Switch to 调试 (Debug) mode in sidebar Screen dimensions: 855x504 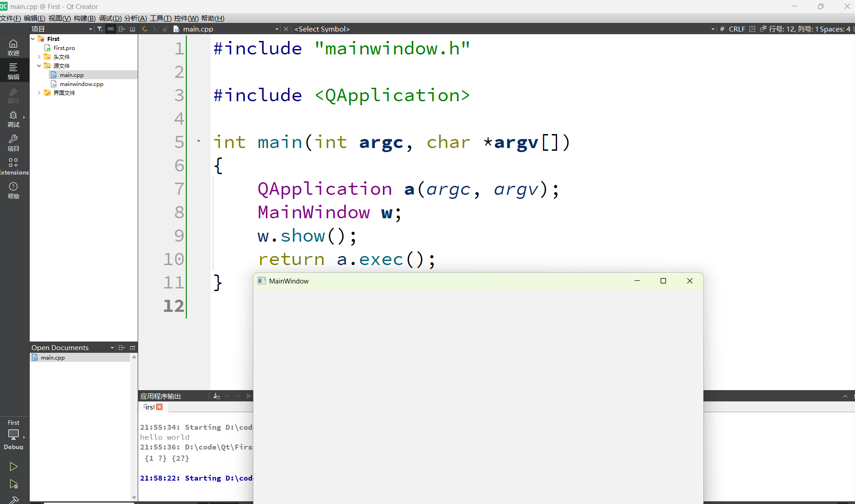tap(13, 119)
